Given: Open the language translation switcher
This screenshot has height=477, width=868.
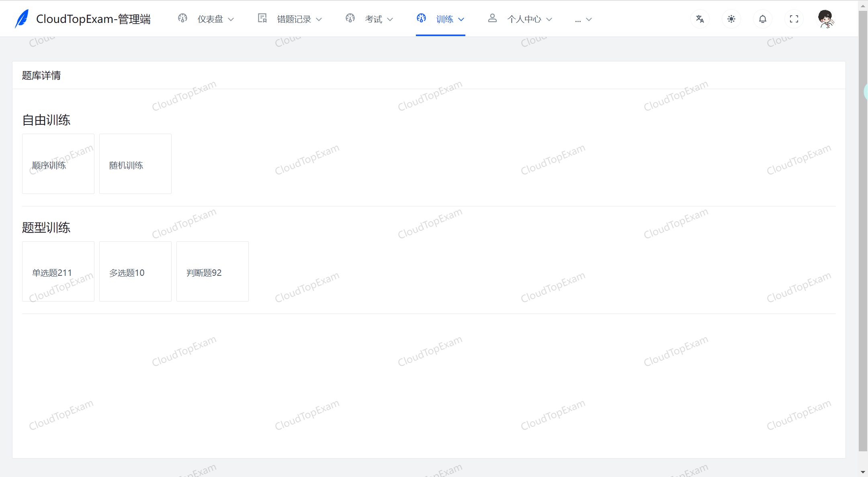Looking at the screenshot, I should tap(700, 19).
